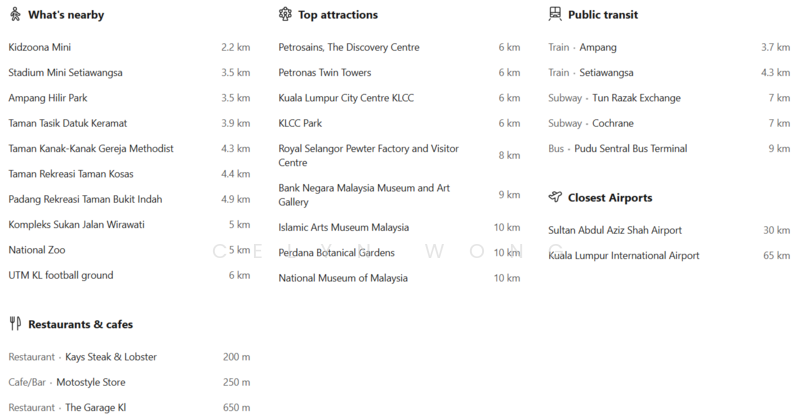Select Train Ampang transit entry
This screenshot has height=420, width=800.
pos(582,47)
